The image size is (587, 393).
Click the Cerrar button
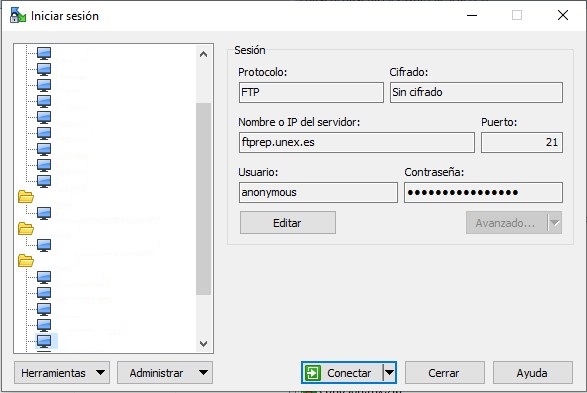tap(445, 373)
